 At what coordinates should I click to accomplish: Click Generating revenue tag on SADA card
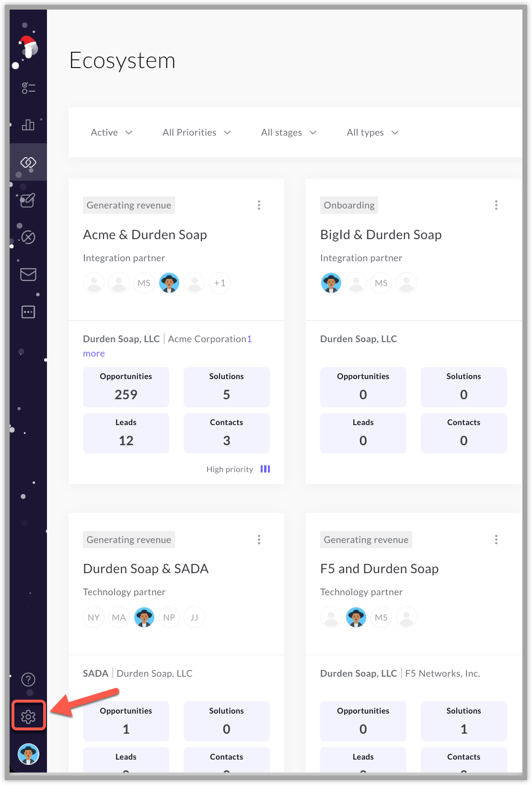click(x=129, y=540)
